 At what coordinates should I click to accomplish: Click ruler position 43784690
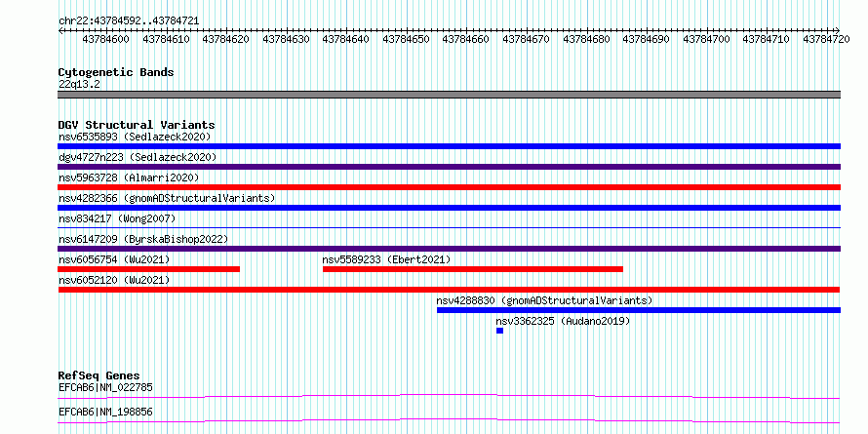click(x=647, y=40)
